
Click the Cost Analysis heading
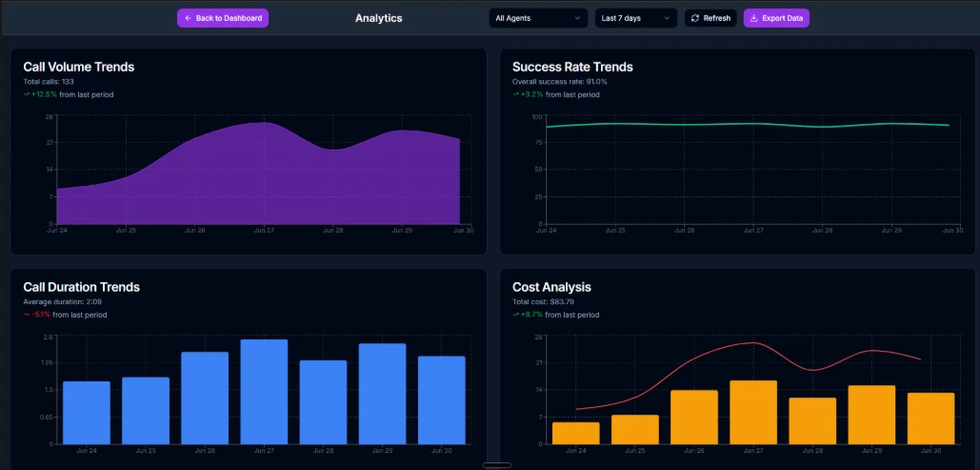(x=551, y=287)
